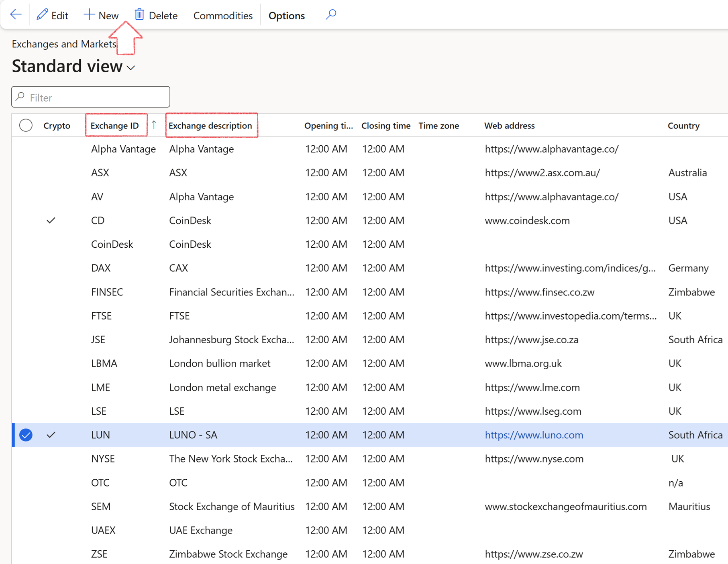The image size is (728, 564).
Task: Open the https://www.luno.com link
Action: tap(534, 435)
